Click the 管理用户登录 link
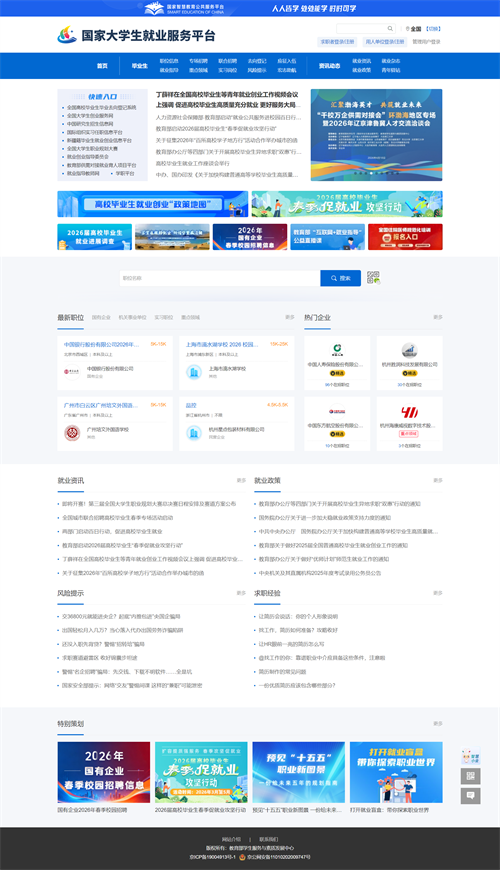 426,42
